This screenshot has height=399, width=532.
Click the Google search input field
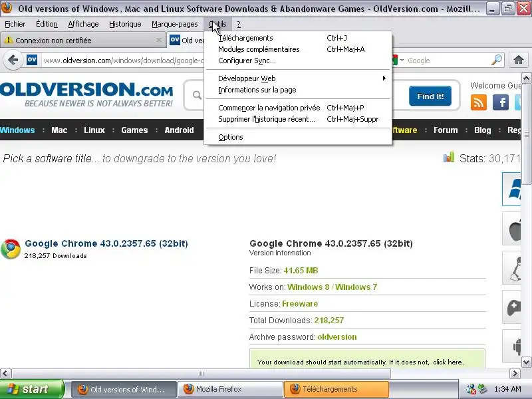pos(448,61)
